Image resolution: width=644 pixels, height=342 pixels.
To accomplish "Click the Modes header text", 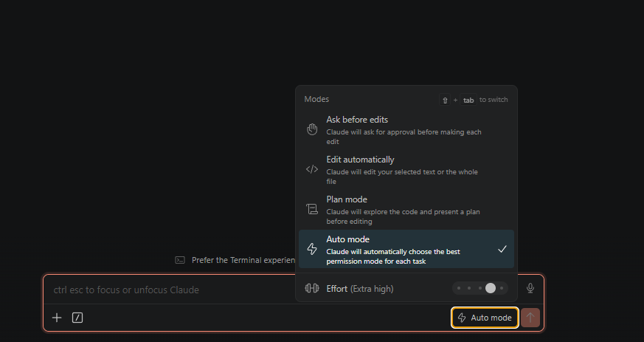I will point(316,99).
